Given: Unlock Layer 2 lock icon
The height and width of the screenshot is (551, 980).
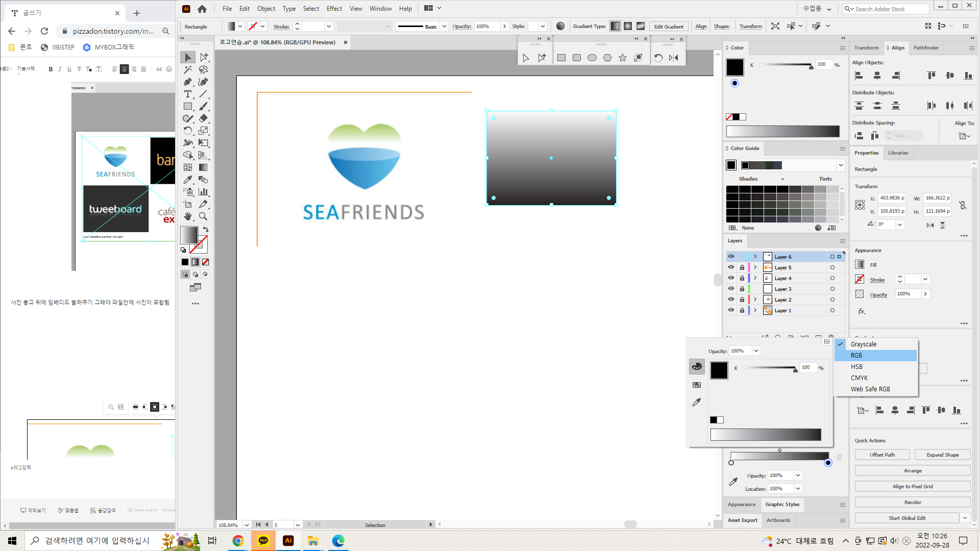Looking at the screenshot, I should [x=742, y=299].
